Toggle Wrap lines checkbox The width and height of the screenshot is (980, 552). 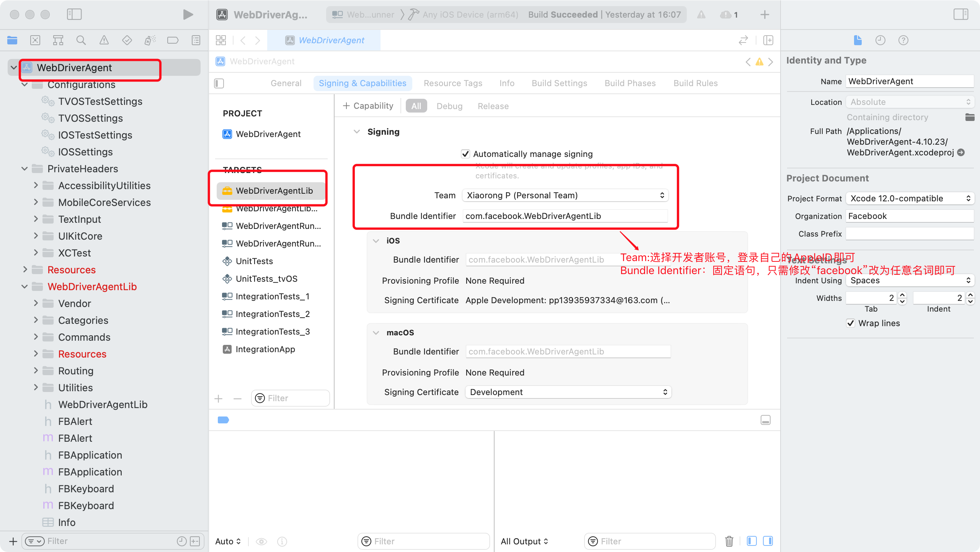[851, 323]
